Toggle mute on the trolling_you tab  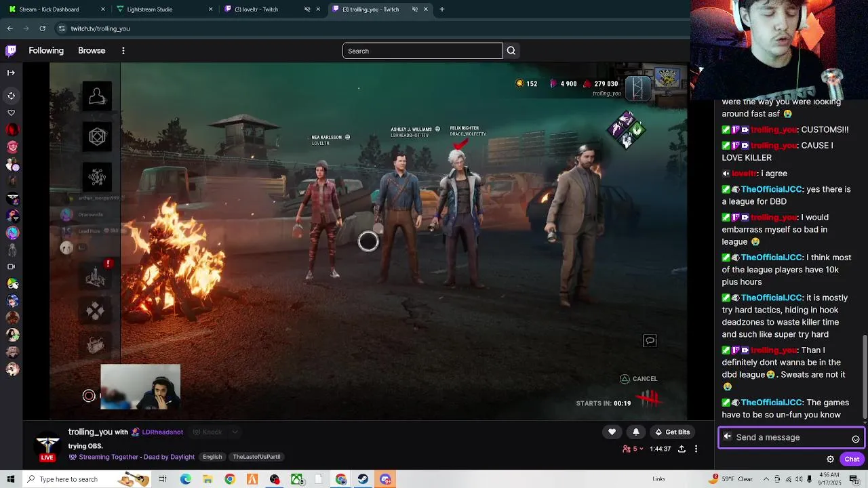pos(415,9)
